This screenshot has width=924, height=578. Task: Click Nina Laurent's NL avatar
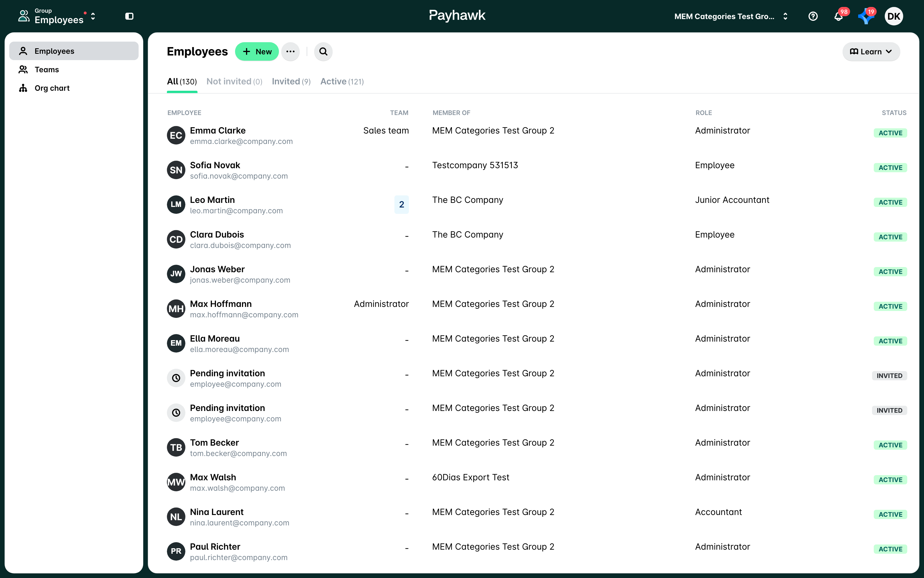coord(176,517)
